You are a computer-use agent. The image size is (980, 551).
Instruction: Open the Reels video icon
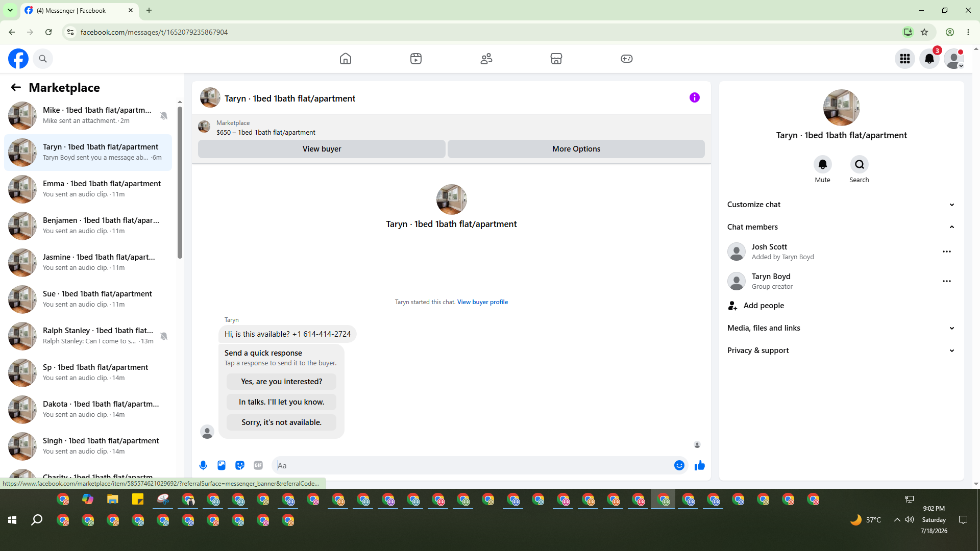(x=416, y=59)
